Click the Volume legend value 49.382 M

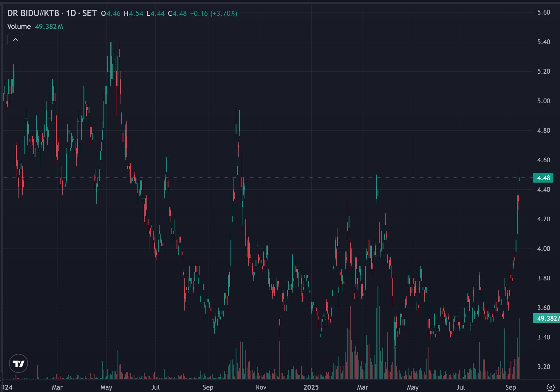click(x=49, y=27)
